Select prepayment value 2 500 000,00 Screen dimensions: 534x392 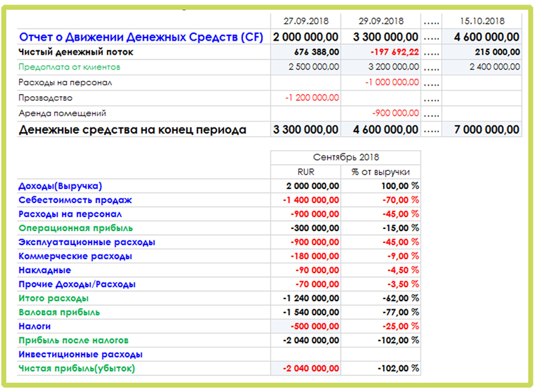coord(306,67)
